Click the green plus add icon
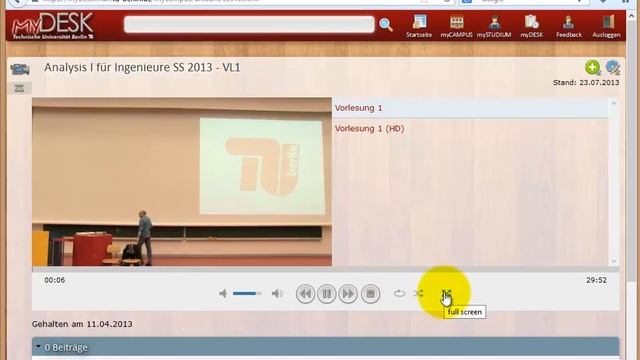Image resolution: width=640 pixels, height=360 pixels. [x=592, y=67]
